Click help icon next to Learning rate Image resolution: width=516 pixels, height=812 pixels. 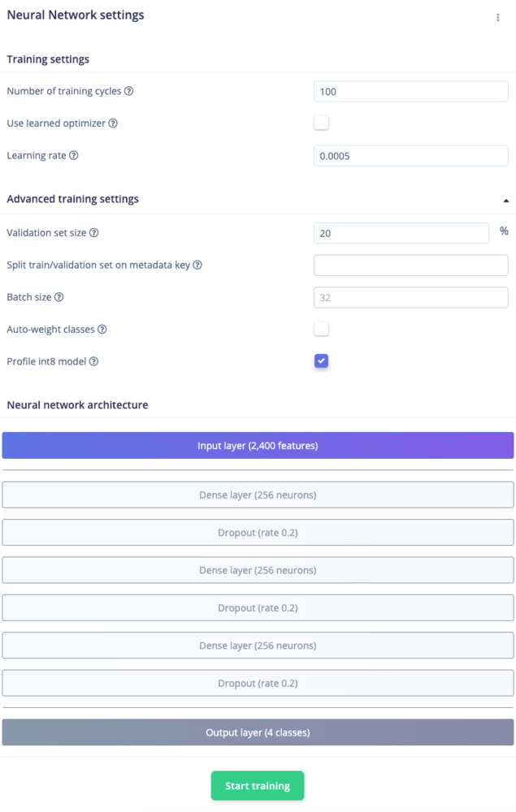point(74,155)
